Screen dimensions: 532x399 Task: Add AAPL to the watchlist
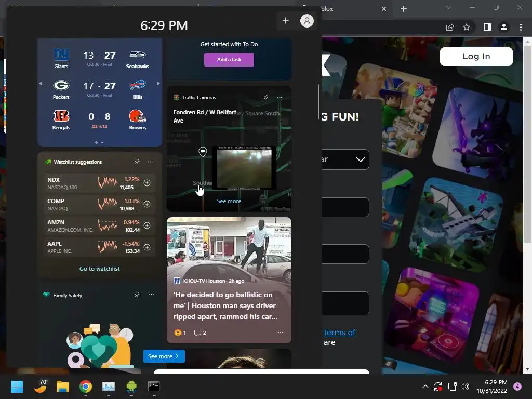pos(147,247)
